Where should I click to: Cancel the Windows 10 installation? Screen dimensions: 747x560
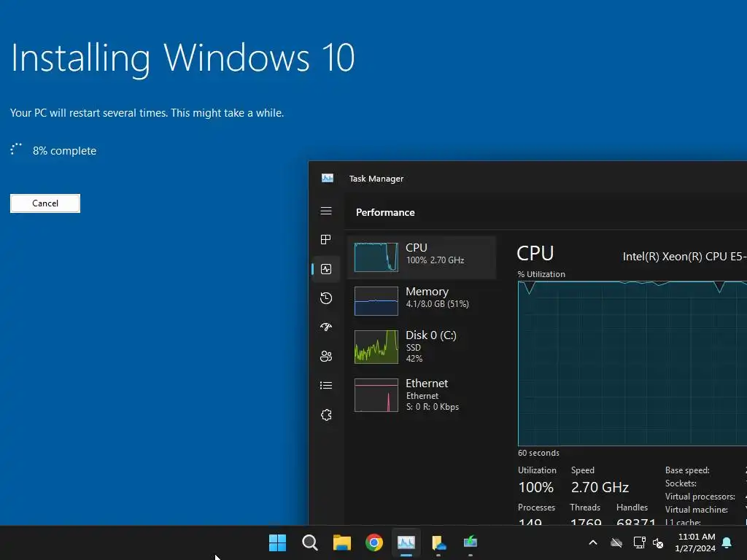click(x=45, y=203)
